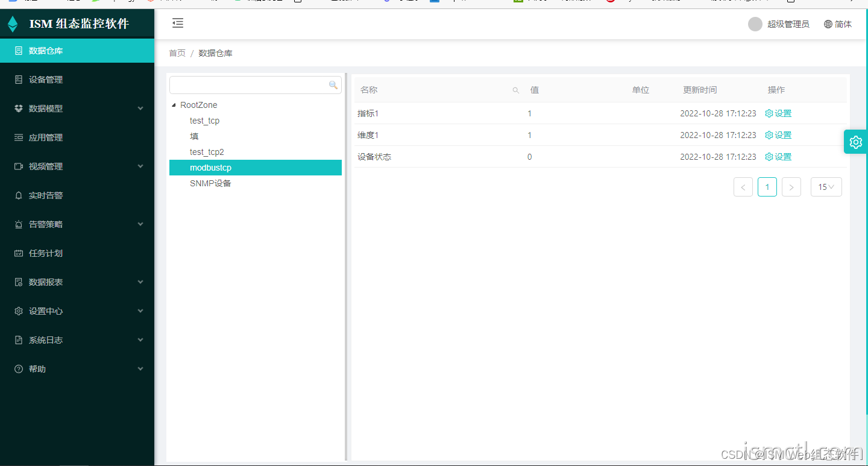Click the 数据仓库 sidebar icon
The image size is (868, 466).
(19, 51)
